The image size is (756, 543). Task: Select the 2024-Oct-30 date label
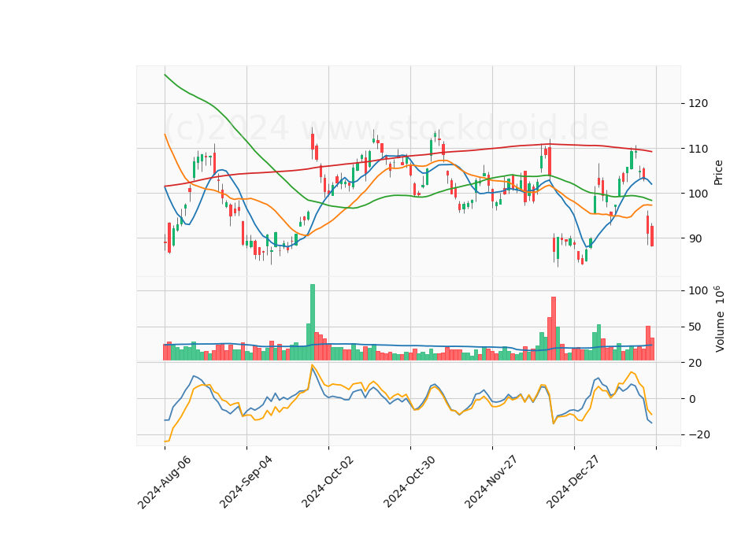click(x=409, y=482)
